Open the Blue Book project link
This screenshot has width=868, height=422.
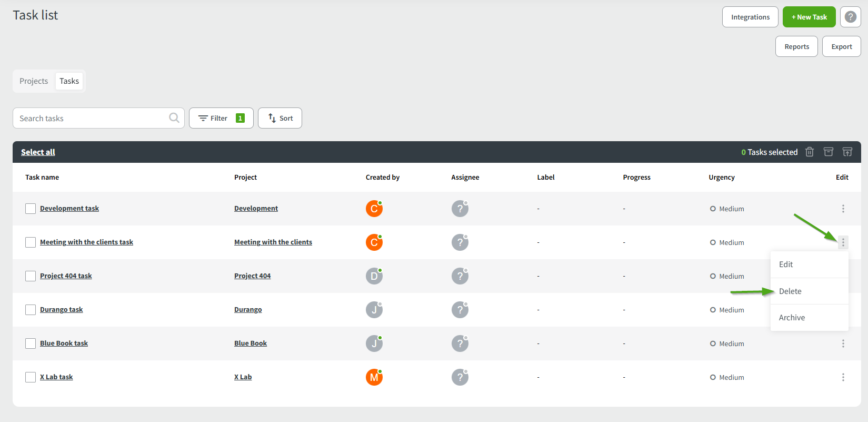(251, 344)
